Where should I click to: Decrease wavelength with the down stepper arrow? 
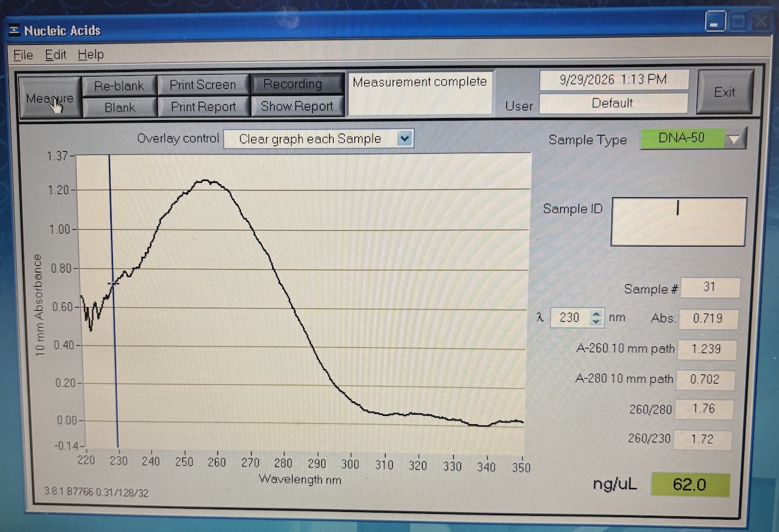tap(597, 323)
